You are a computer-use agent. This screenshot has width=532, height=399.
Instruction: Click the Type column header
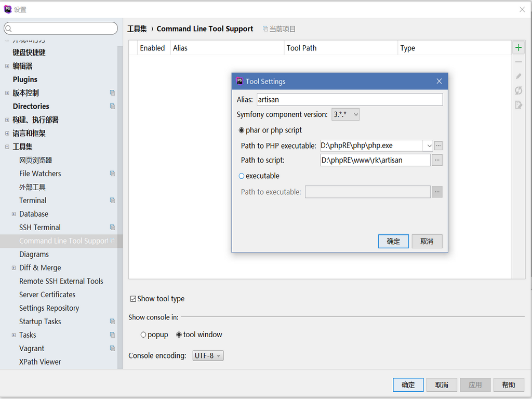(454, 48)
